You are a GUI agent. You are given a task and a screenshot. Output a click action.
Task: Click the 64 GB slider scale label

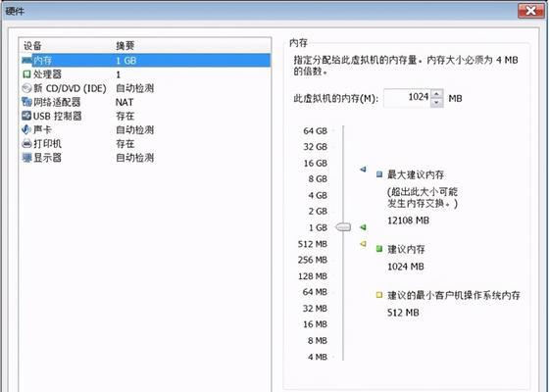[x=315, y=130]
